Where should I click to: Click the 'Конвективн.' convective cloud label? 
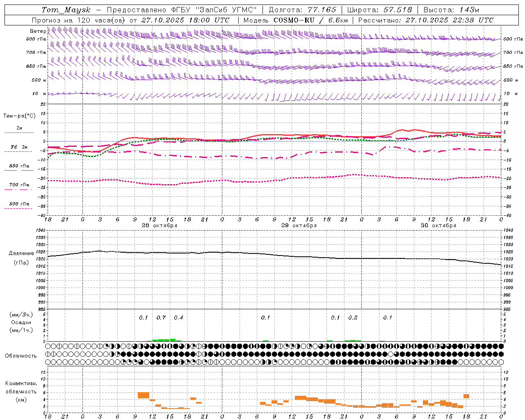21,383
